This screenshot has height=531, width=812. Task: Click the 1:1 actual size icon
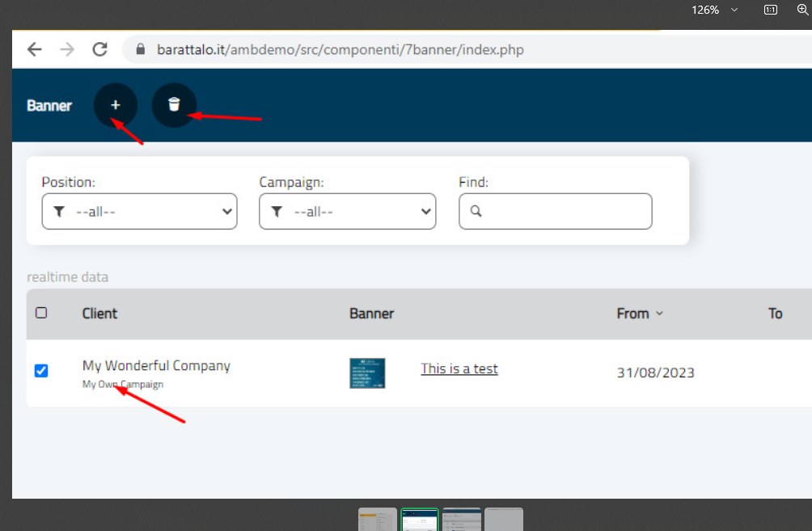click(x=770, y=10)
